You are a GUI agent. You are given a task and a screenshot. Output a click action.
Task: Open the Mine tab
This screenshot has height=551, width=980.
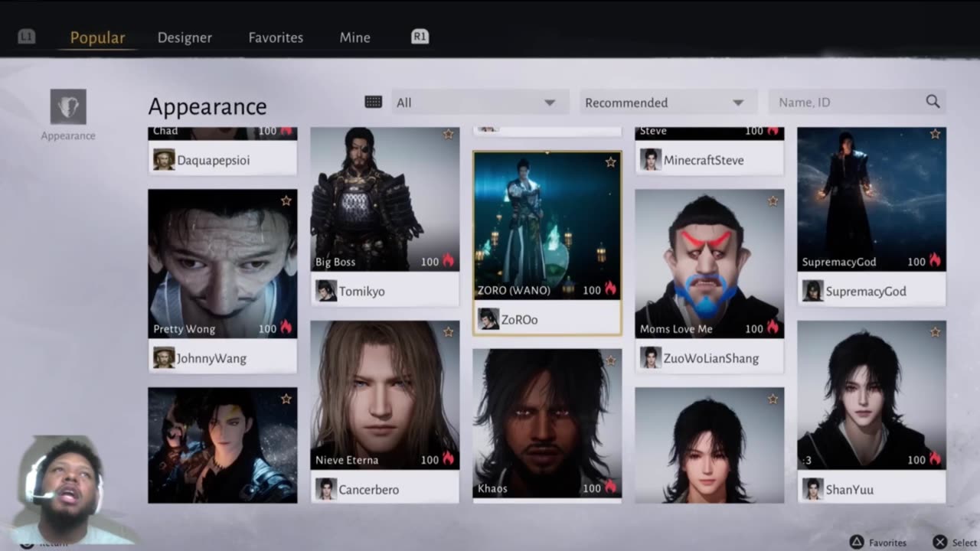click(354, 37)
